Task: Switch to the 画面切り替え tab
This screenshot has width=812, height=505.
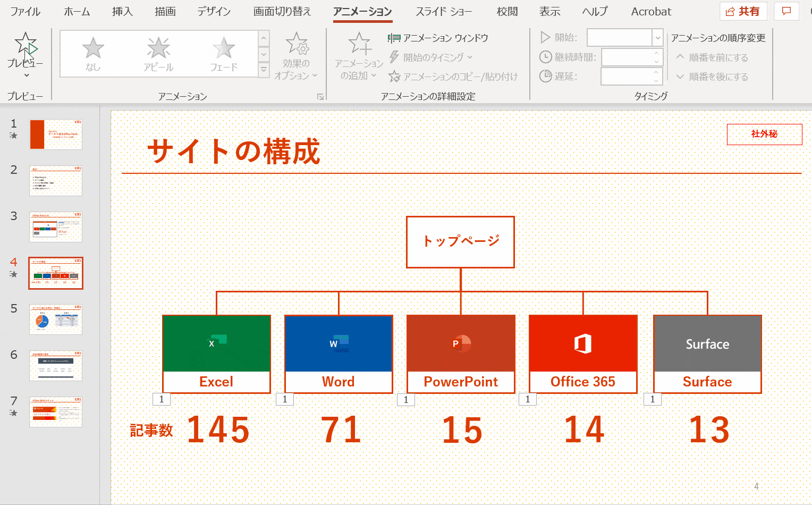Action: [282, 11]
